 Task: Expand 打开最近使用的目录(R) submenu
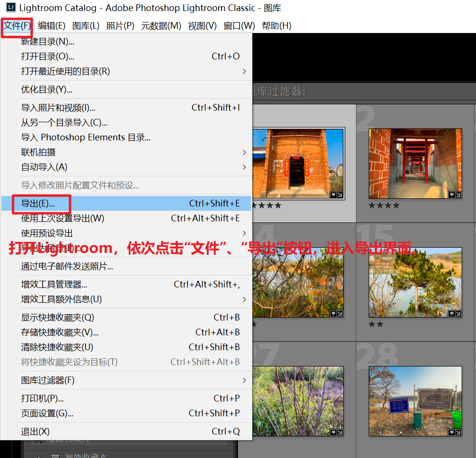pyautogui.click(x=126, y=71)
